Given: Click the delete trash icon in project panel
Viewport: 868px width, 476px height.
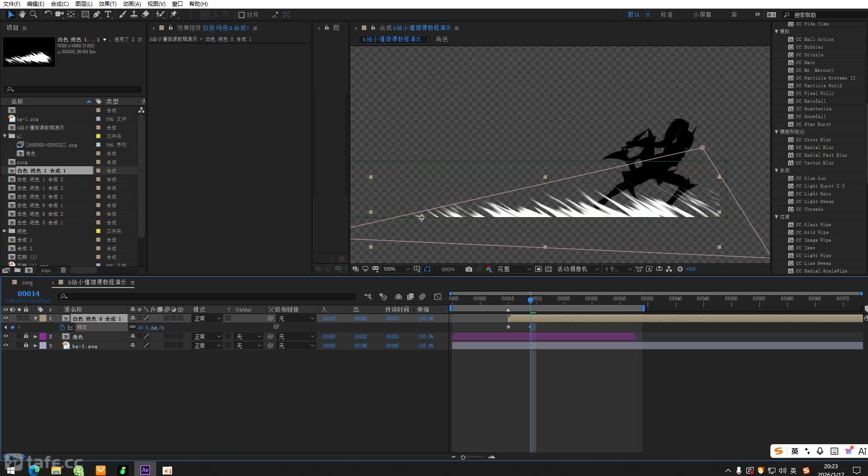Looking at the screenshot, I should [63, 270].
